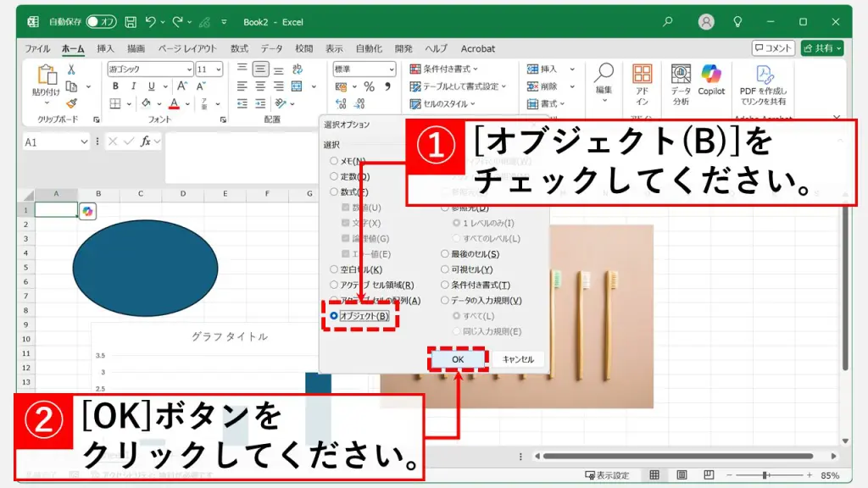Toggle the 自動保存 autosave switch
This screenshot has width=868, height=488.
point(102,21)
